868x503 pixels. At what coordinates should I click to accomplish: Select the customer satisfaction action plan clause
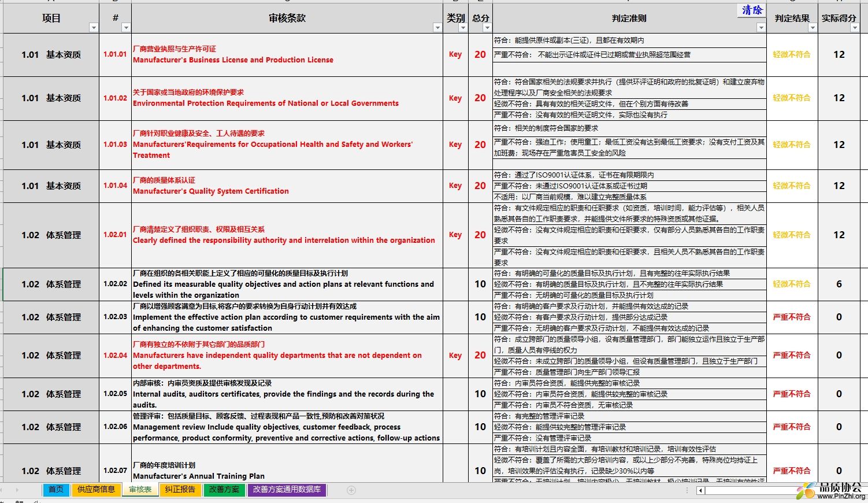287,317
